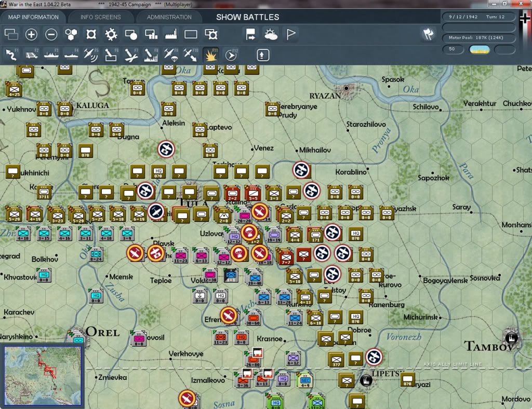Open the gear-shaped toolbar icon
Viewport: 532px width, 409px height.
111,34
